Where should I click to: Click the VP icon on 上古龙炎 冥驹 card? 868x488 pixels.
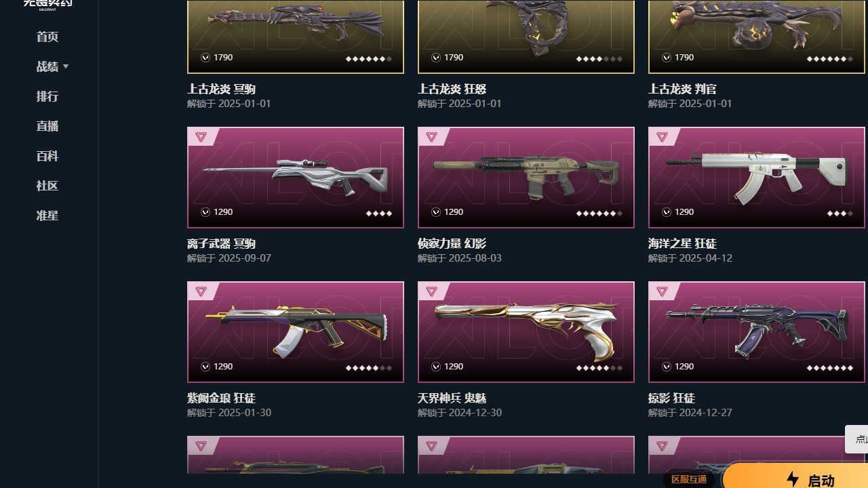pos(205,58)
